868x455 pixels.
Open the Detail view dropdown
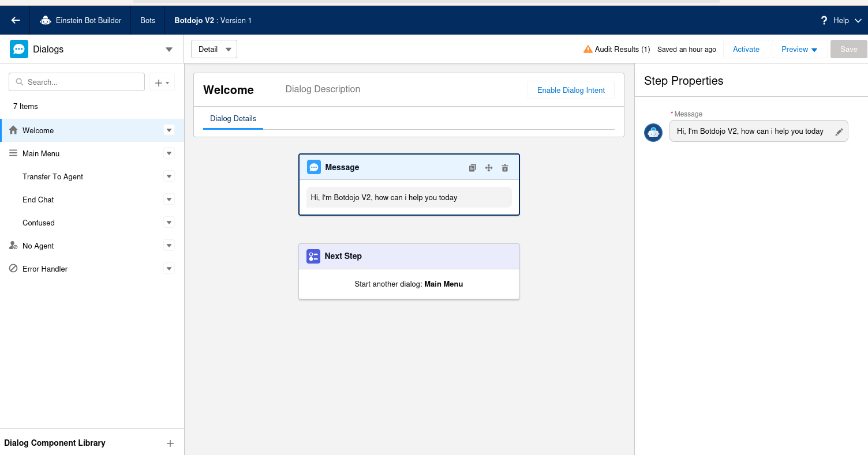coord(214,49)
